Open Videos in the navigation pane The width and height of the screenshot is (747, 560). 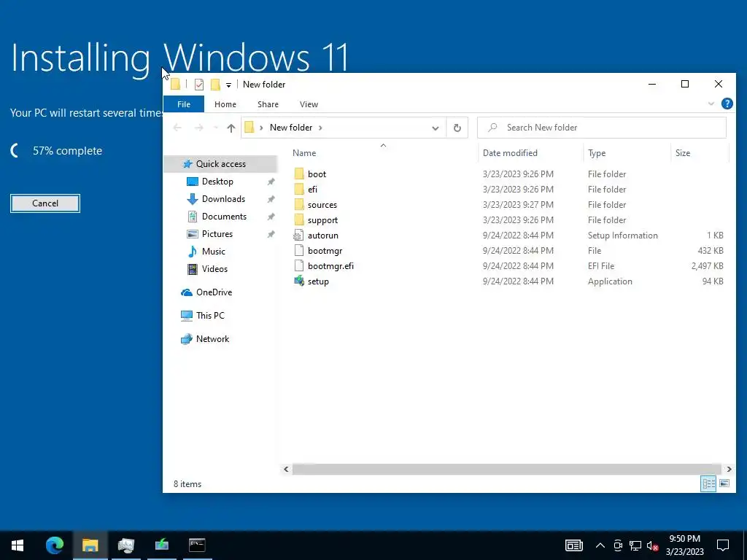point(214,269)
